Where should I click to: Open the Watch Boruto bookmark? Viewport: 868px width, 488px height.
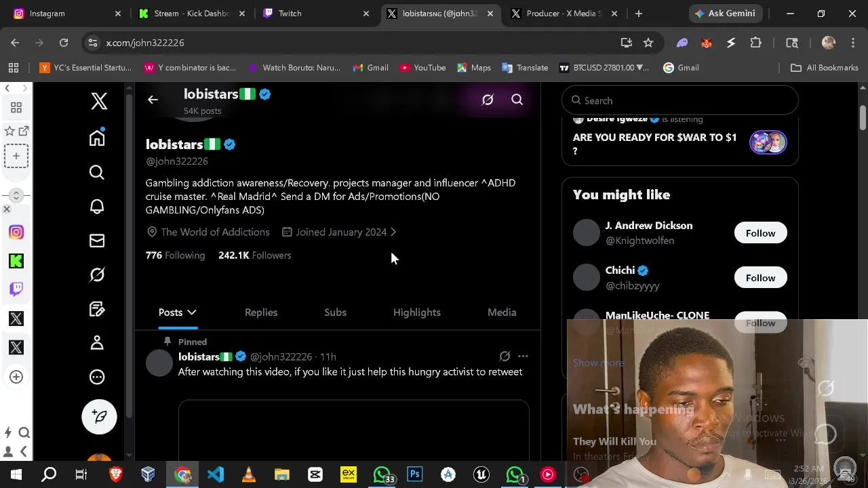click(x=294, y=68)
